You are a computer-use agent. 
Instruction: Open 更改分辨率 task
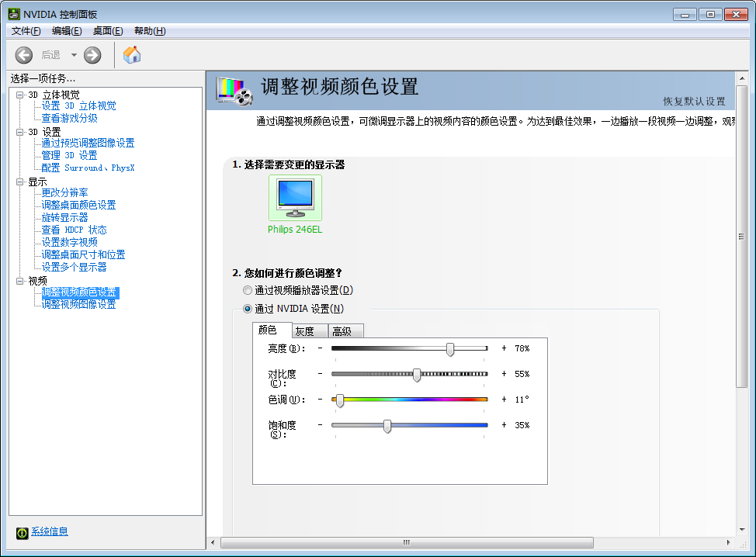pos(64,192)
